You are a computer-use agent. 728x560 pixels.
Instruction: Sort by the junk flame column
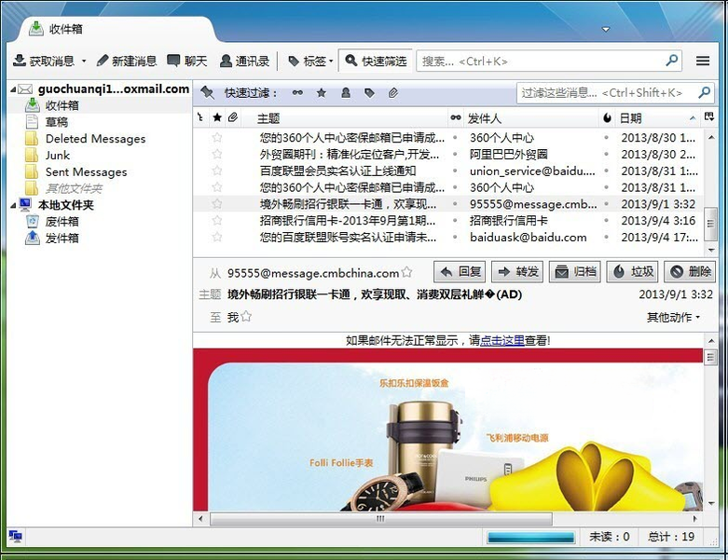tap(607, 117)
